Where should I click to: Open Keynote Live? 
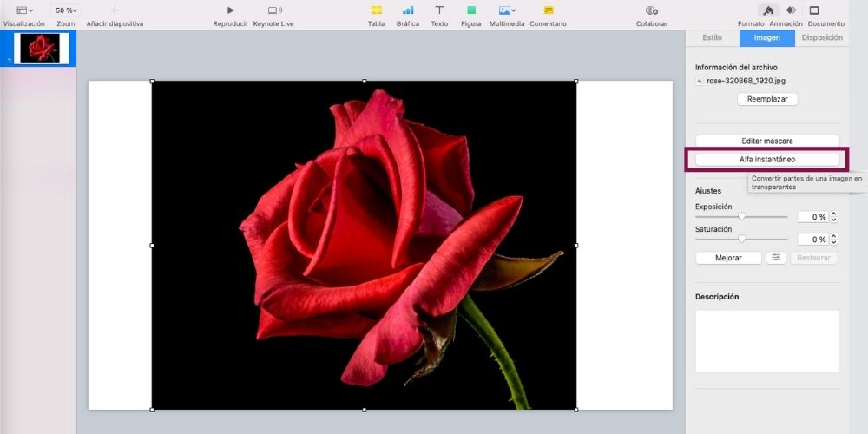click(274, 10)
